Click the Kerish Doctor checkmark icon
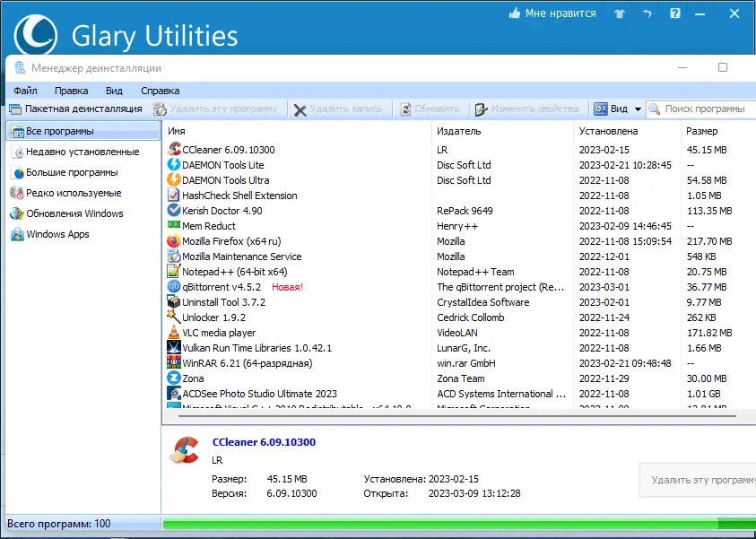Viewport: 756px width, 539px height. (x=174, y=210)
